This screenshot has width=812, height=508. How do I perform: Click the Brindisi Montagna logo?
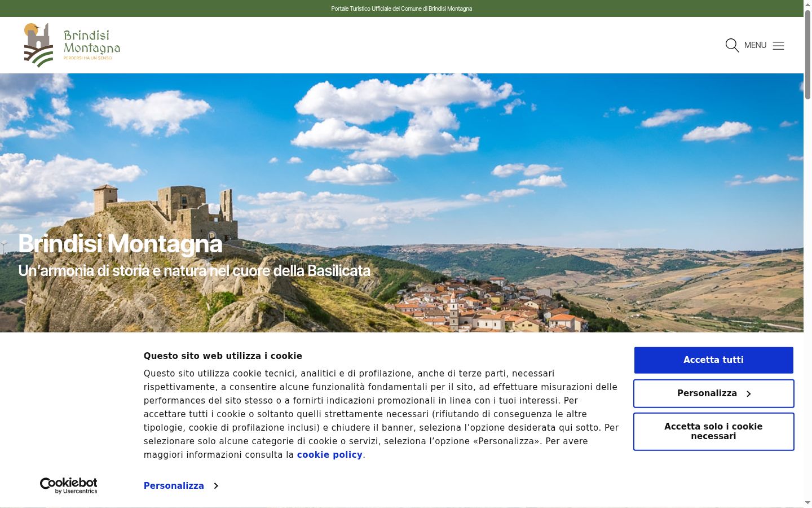tap(72, 45)
